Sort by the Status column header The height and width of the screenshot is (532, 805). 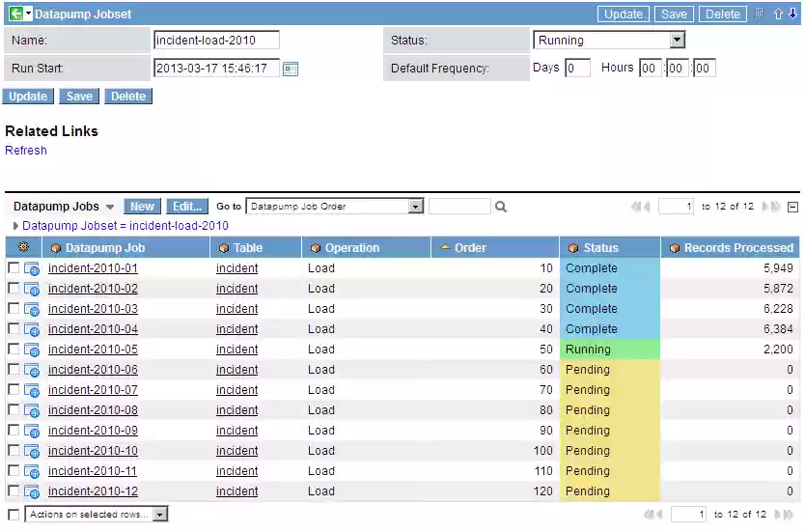pyautogui.click(x=600, y=248)
